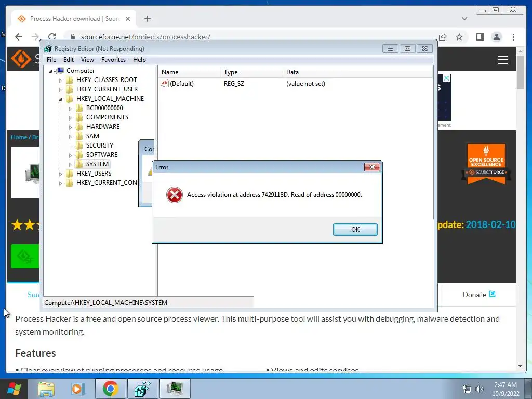532x399 pixels.
Task: Open the Windows Start menu
Action: (14, 389)
